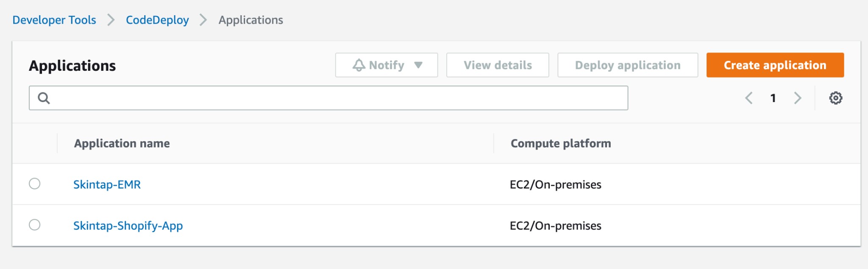Select the Skintap-EMR radio button
868x269 pixels.
pos(35,184)
